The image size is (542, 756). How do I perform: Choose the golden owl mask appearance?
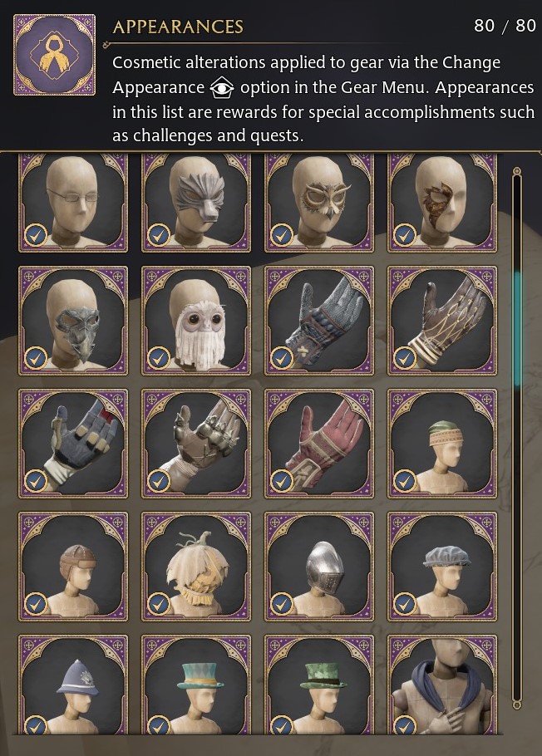pos(319,203)
